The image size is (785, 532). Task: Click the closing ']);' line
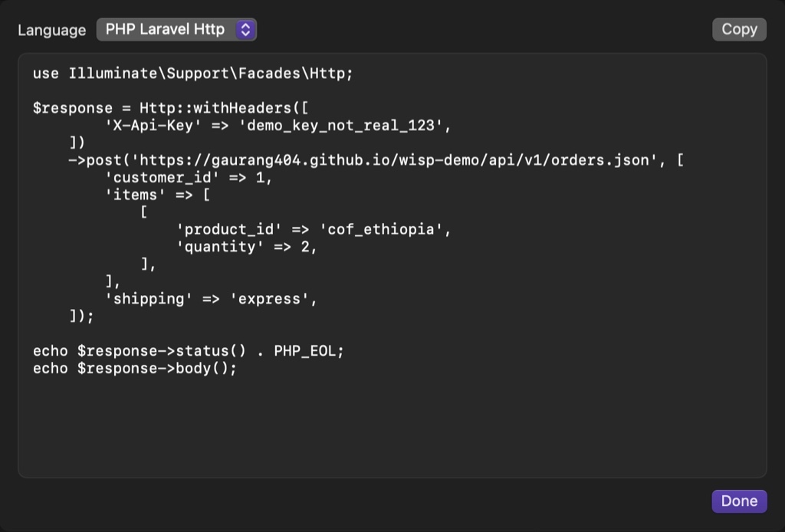click(x=81, y=317)
